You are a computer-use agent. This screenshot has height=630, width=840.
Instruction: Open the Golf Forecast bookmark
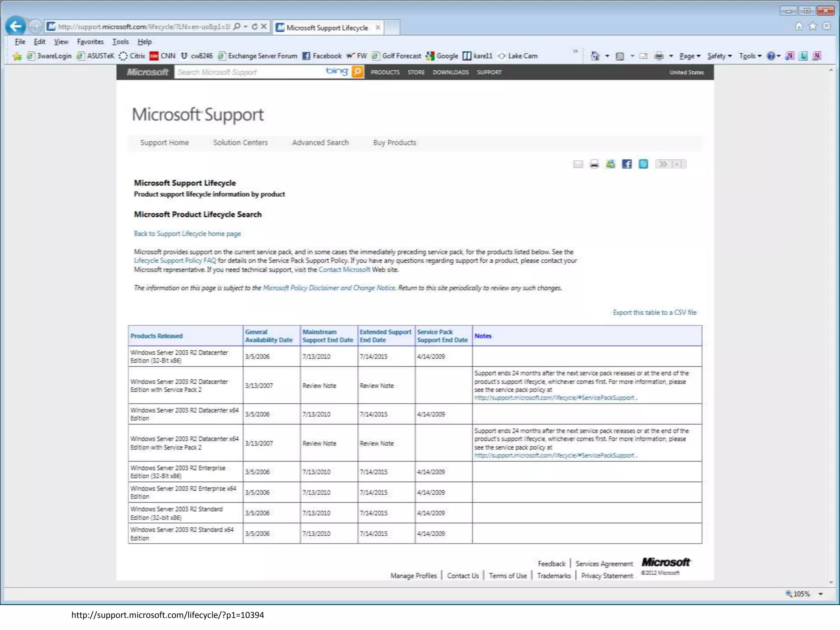[x=397, y=56]
